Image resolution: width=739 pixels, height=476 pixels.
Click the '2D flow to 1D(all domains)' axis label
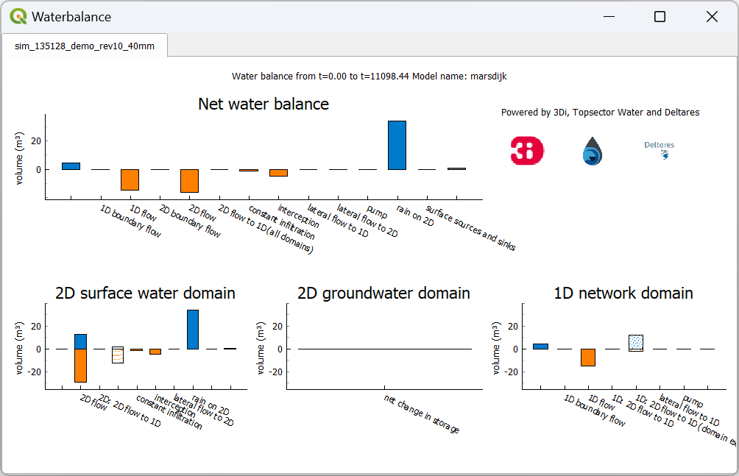coord(266,229)
